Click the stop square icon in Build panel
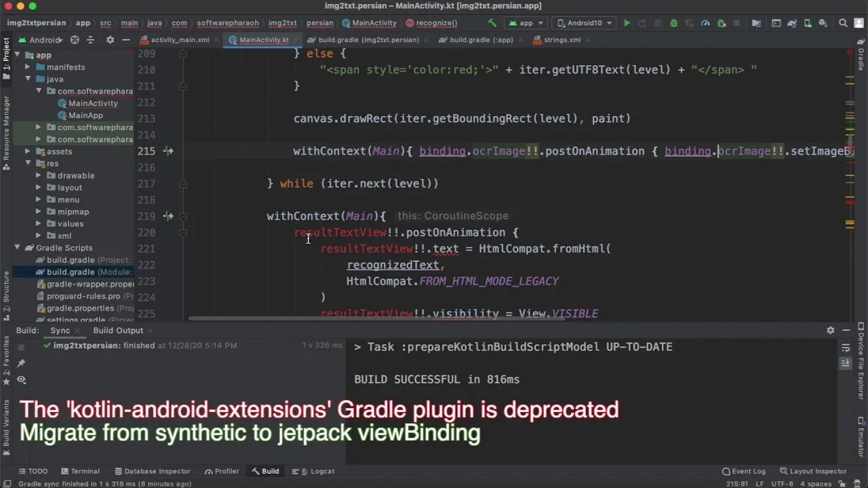Viewport: 868px width, 488px height. coord(21,347)
